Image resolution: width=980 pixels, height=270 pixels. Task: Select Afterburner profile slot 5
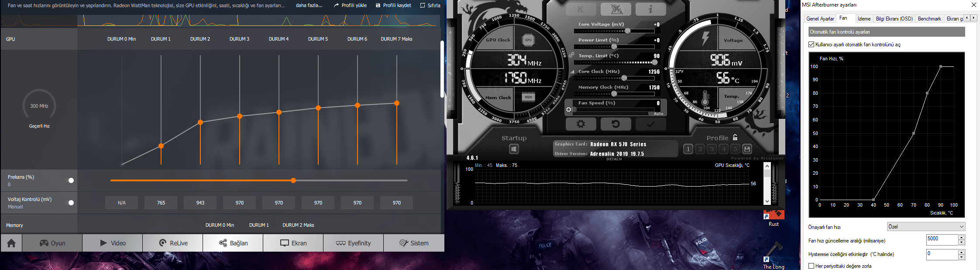[735, 149]
